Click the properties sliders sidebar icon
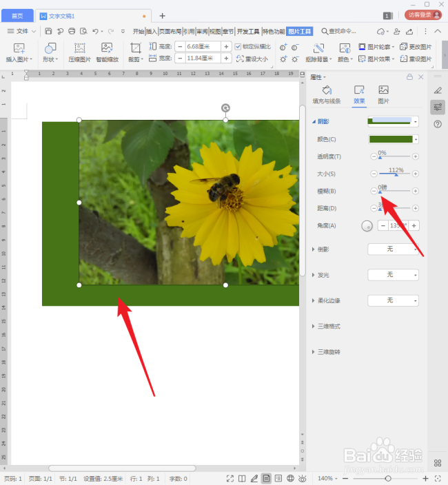Screen dimensions: 448x485 (x=438, y=107)
